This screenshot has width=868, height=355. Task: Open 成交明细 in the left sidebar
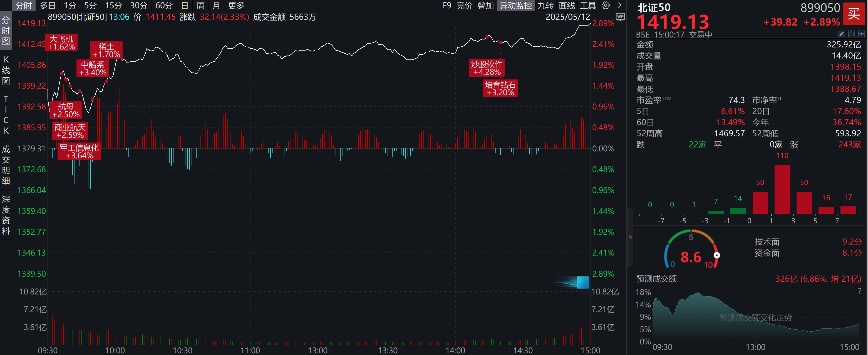(x=6, y=165)
